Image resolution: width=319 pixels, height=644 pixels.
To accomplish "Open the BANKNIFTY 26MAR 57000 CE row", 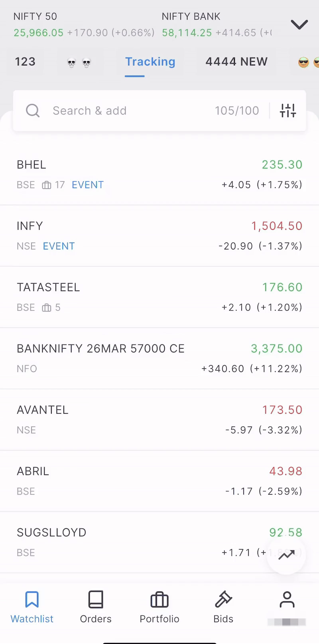I will [159, 358].
